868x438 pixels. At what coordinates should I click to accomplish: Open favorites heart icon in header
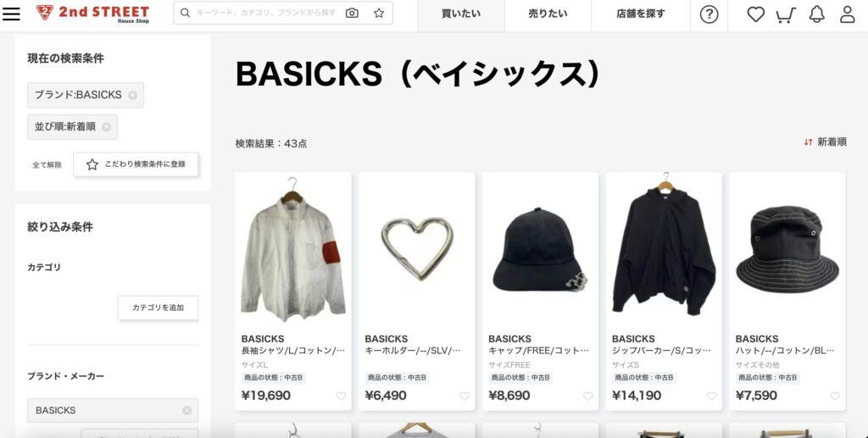pos(755,14)
